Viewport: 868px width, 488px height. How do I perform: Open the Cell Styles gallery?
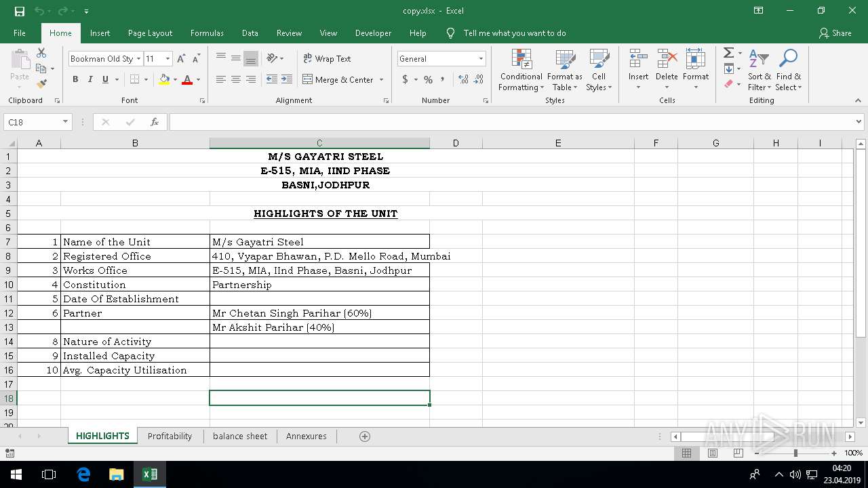(x=599, y=70)
